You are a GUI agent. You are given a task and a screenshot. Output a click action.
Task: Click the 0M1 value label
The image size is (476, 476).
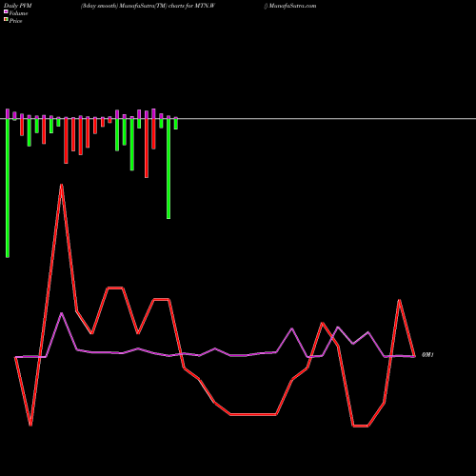click(x=427, y=355)
